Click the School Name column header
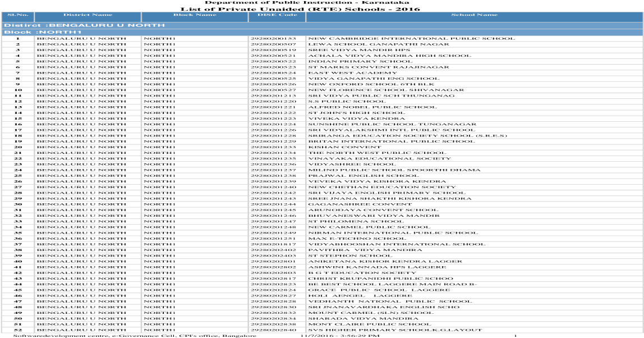Viewport: 644px width, 338px height. pos(474,15)
